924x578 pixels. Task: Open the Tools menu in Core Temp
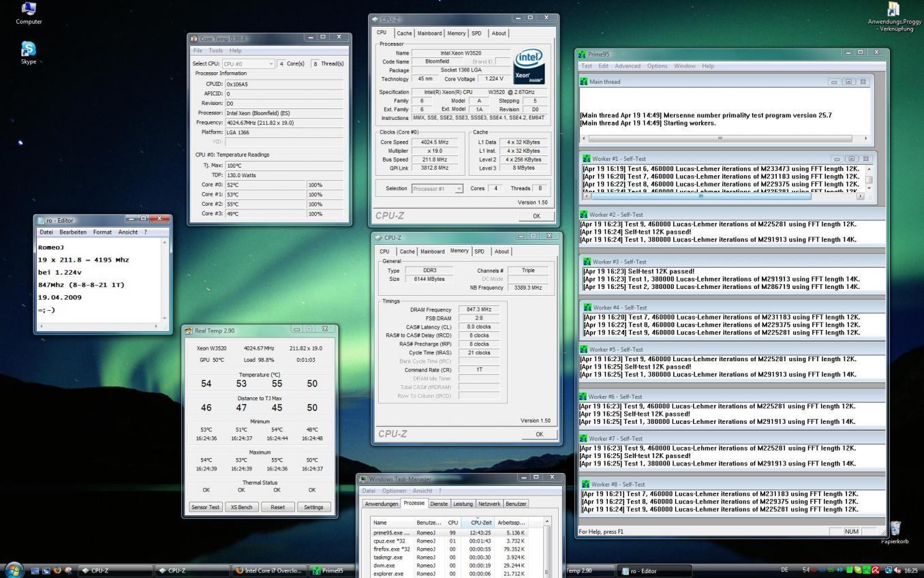coord(216,50)
